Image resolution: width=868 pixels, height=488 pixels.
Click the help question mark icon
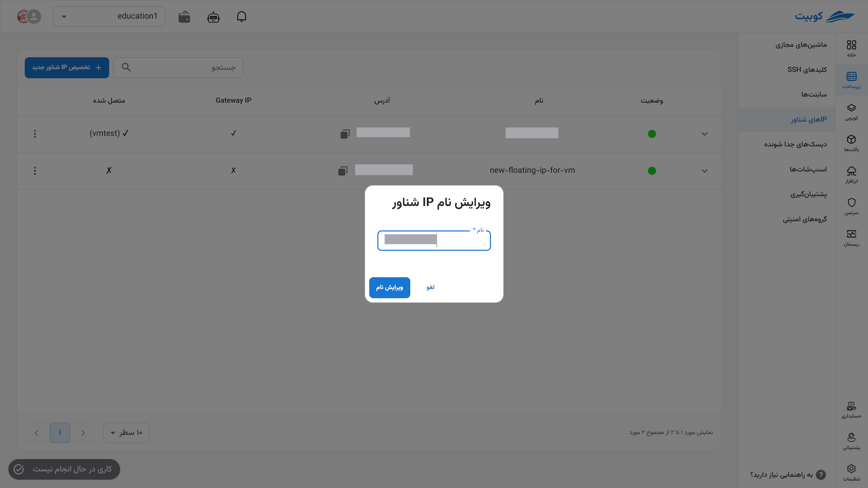pyautogui.click(x=821, y=474)
